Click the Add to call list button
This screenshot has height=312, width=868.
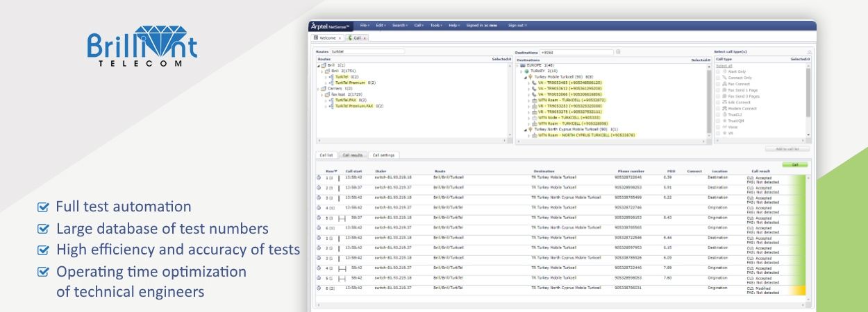[787, 148]
